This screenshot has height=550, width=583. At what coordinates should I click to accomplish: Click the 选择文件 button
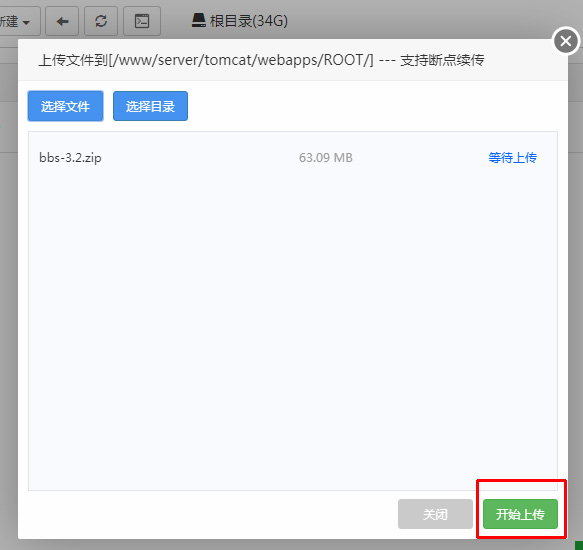65,106
